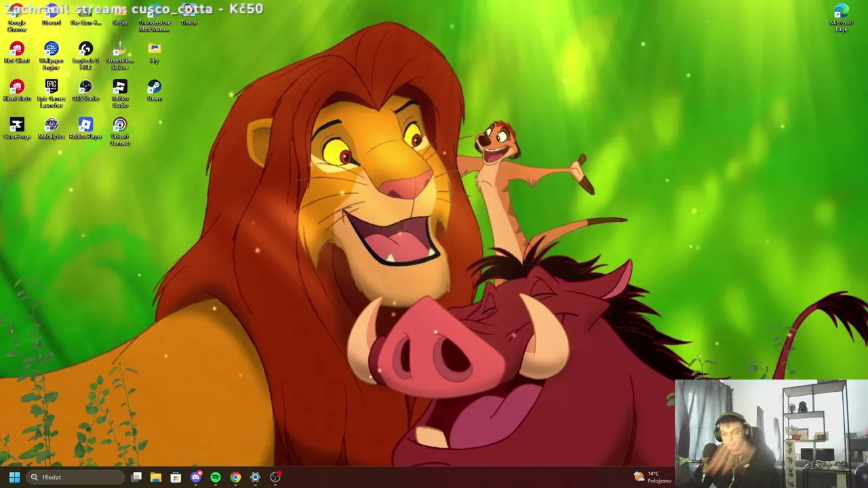
Task: Open the Windows Start menu
Action: pos(14,477)
